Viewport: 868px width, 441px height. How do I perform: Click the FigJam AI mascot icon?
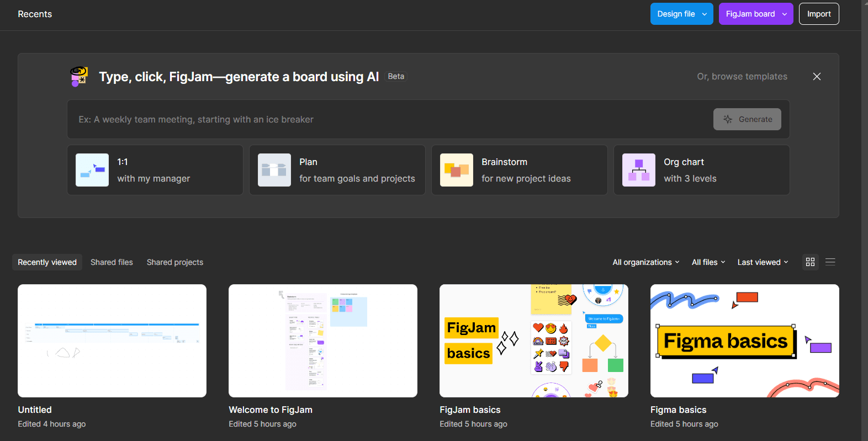tap(79, 77)
